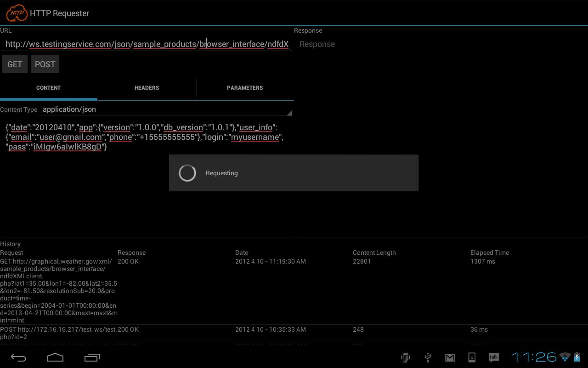Tap the Elapsed Time column header
588x368 pixels.
(490, 253)
